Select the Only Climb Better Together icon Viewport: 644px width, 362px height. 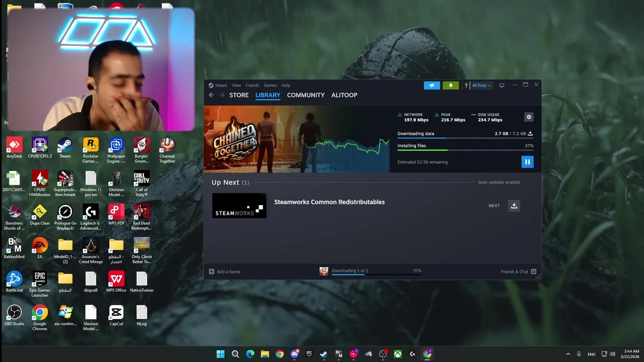[x=141, y=251]
